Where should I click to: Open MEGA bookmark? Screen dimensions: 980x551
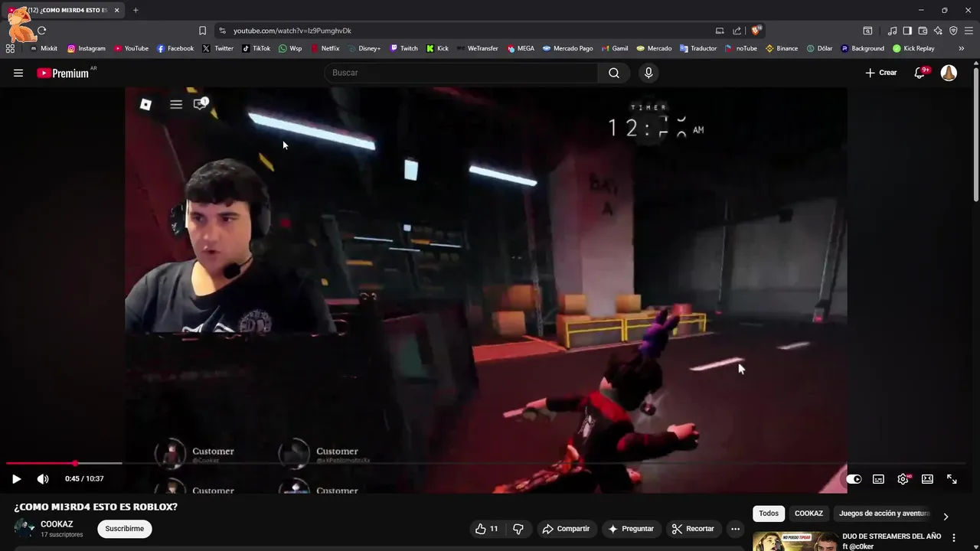(x=521, y=48)
